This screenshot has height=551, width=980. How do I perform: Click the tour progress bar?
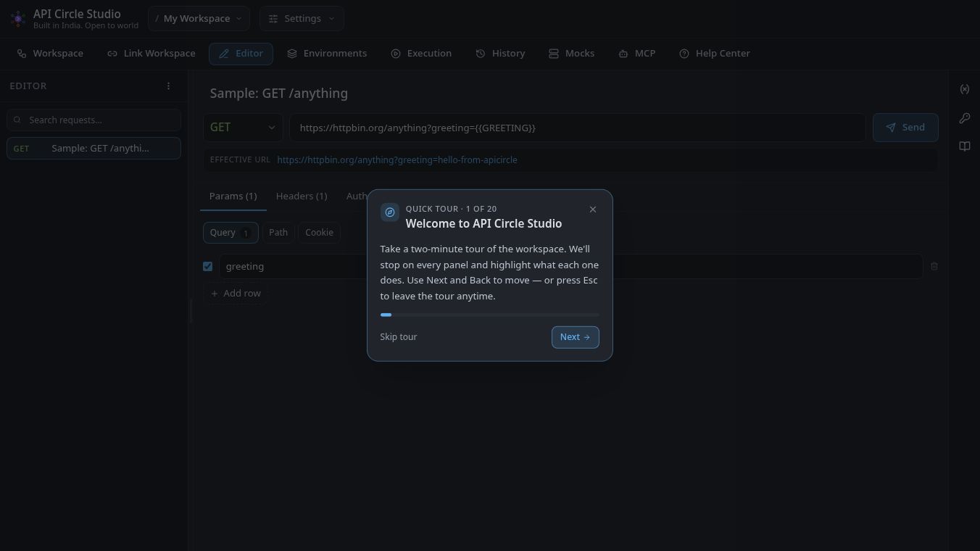click(x=490, y=315)
